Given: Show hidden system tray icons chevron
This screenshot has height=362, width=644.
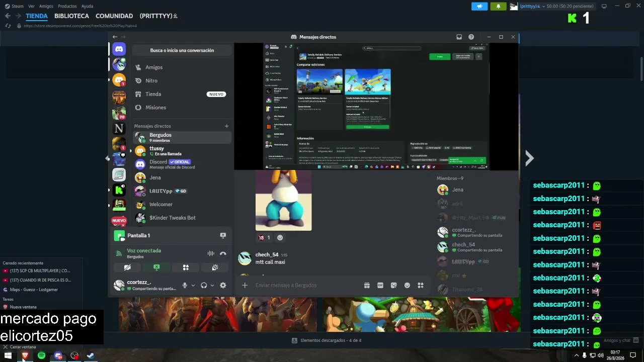Looking at the screenshot, I should tap(577, 355).
